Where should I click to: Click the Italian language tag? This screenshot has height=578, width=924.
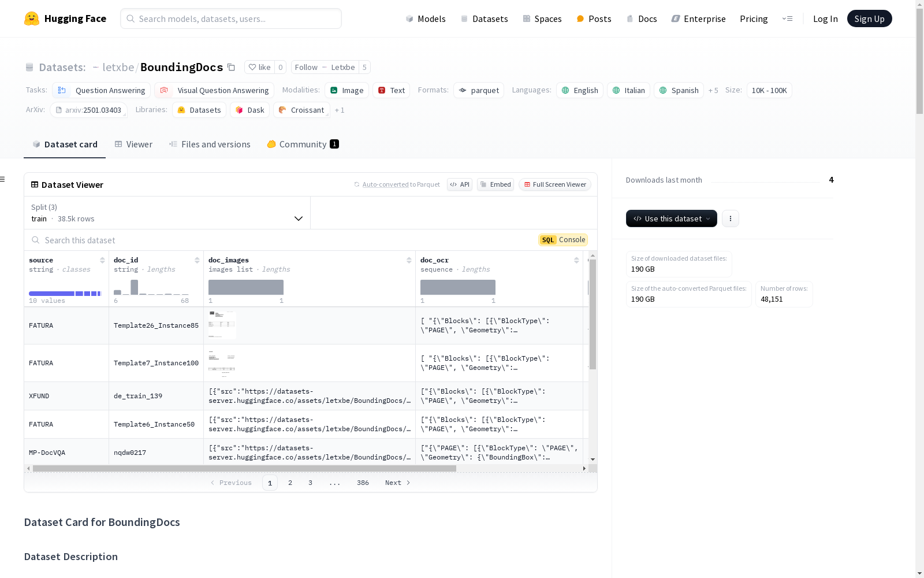point(629,90)
